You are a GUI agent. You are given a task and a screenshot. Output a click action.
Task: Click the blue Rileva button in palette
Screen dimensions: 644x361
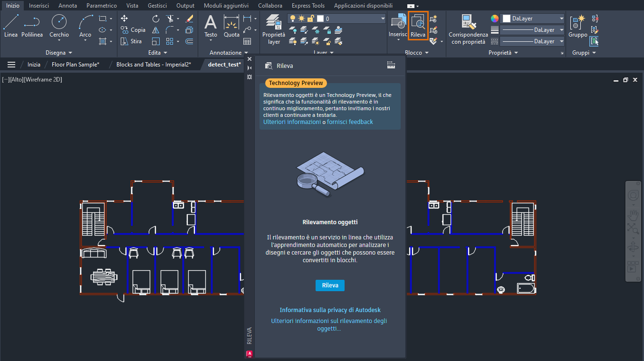330,285
